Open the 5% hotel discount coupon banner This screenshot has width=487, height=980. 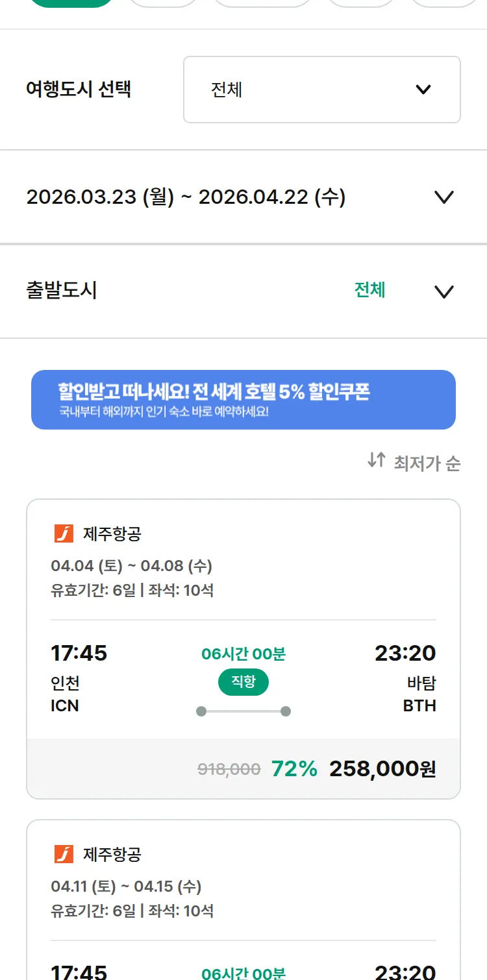pos(243,400)
